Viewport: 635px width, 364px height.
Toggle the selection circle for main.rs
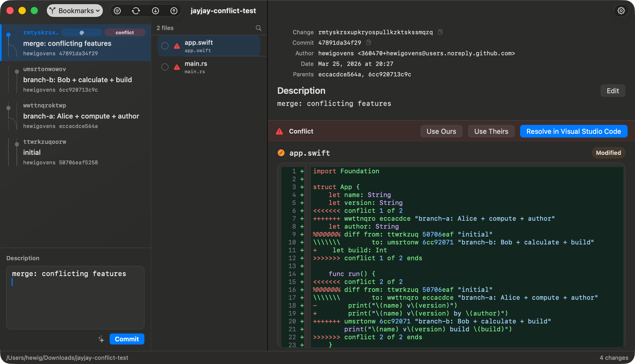coord(165,67)
